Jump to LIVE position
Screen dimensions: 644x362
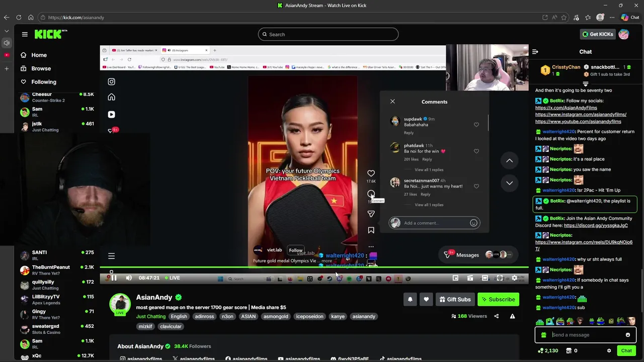click(172, 278)
